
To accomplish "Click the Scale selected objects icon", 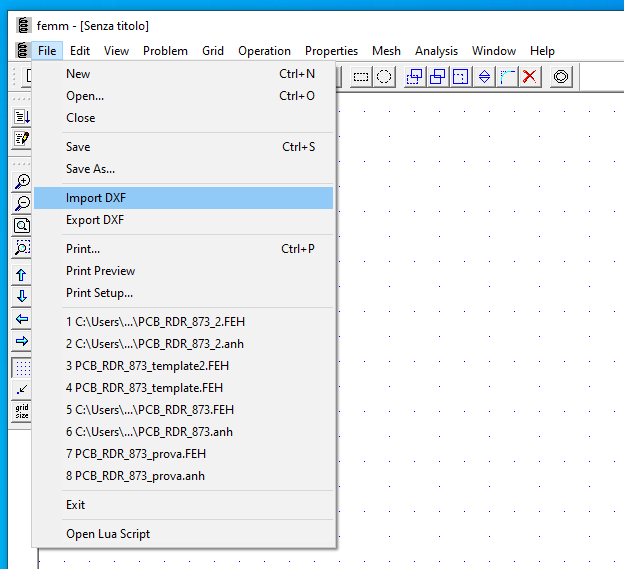I will pos(460,76).
